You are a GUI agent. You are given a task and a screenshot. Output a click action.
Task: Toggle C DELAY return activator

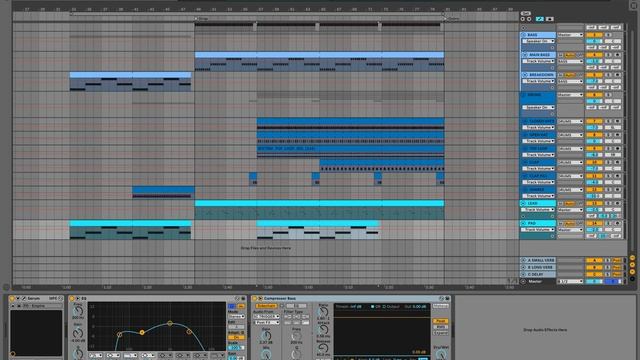[x=594, y=274]
